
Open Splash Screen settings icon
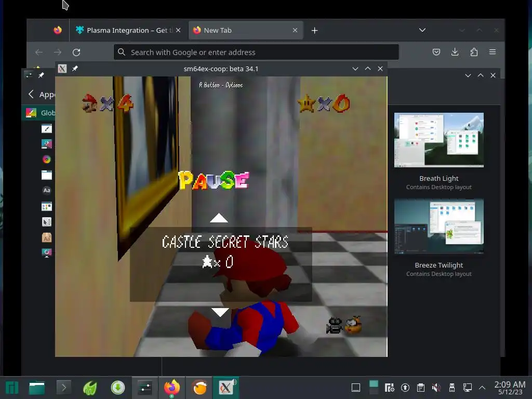point(46,253)
